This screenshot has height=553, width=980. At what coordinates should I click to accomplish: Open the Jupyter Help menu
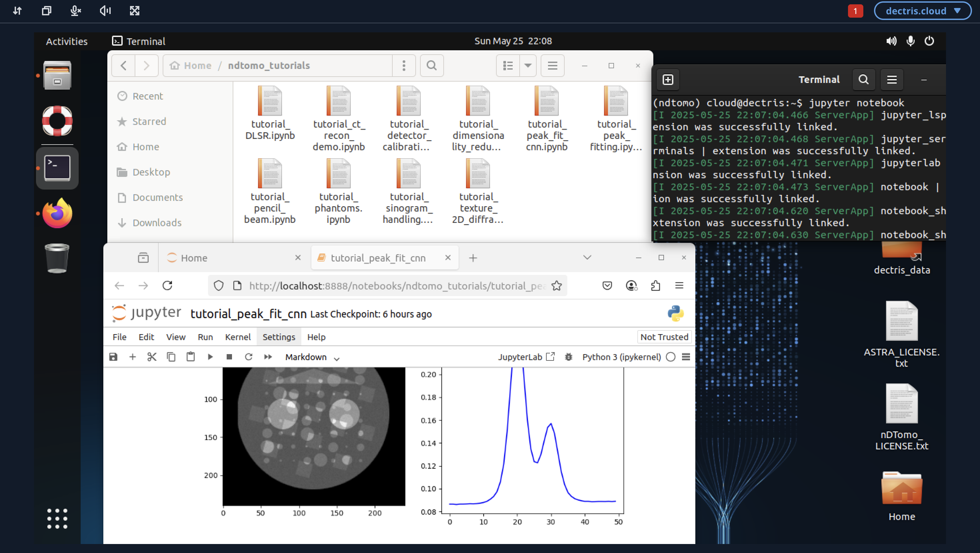316,336
